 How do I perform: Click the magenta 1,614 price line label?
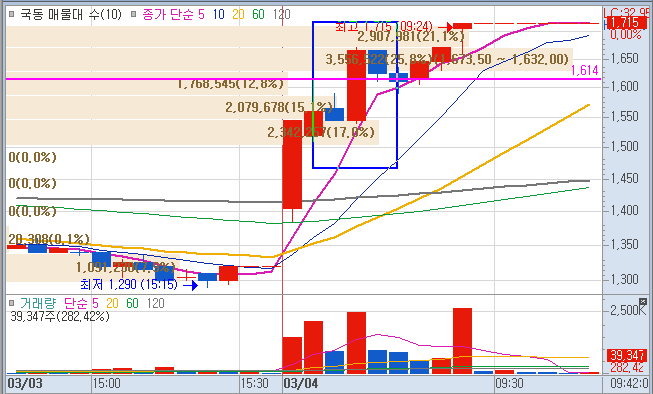coord(584,70)
